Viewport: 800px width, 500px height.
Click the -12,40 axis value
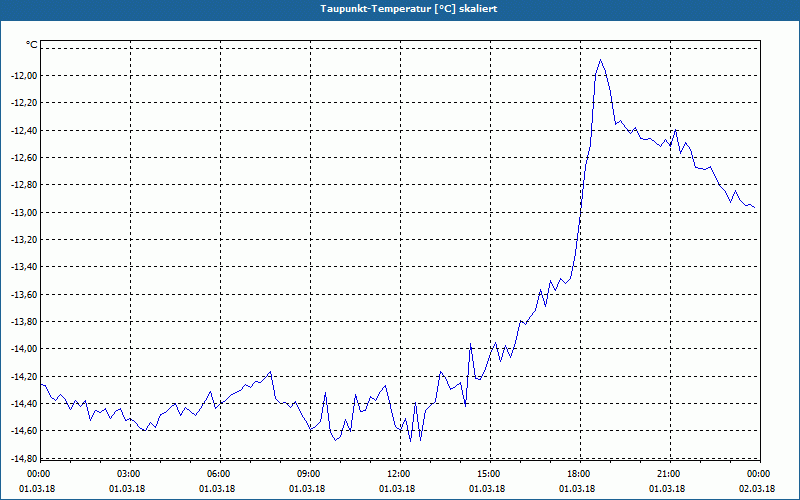25,130
